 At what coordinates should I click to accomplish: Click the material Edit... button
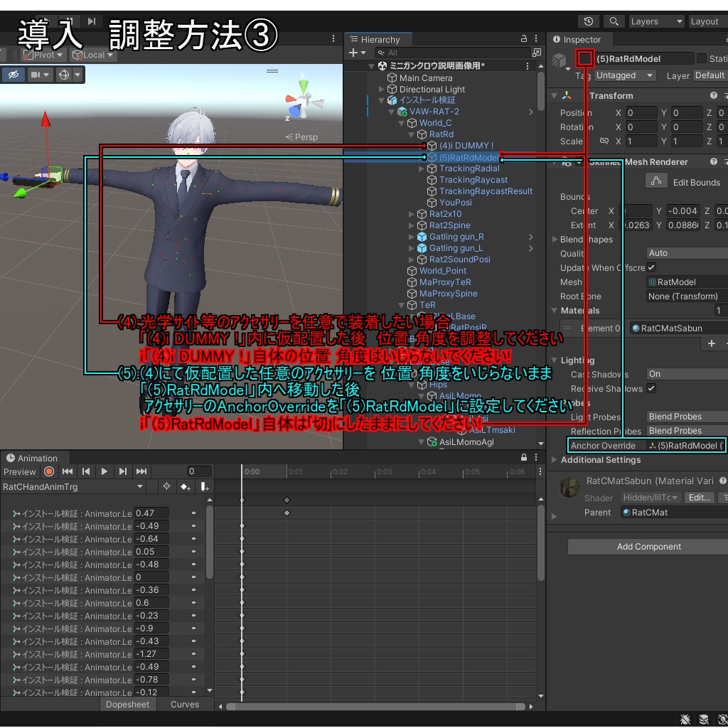click(700, 498)
